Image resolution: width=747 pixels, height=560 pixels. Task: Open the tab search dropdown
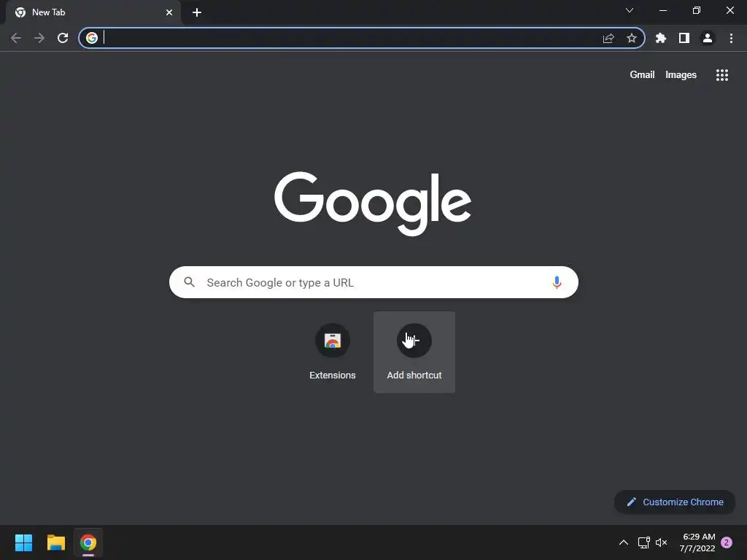click(x=630, y=10)
